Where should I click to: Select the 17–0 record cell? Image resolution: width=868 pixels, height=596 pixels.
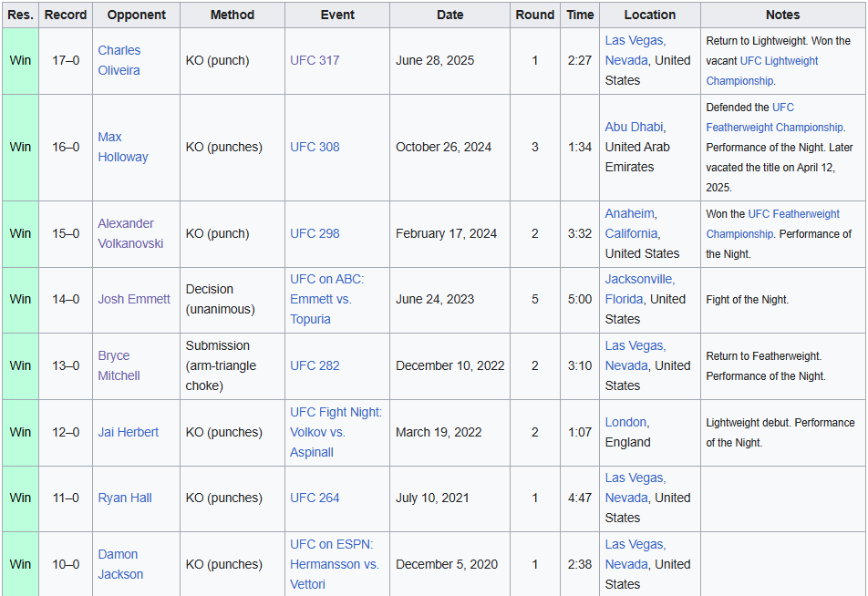tap(66, 61)
